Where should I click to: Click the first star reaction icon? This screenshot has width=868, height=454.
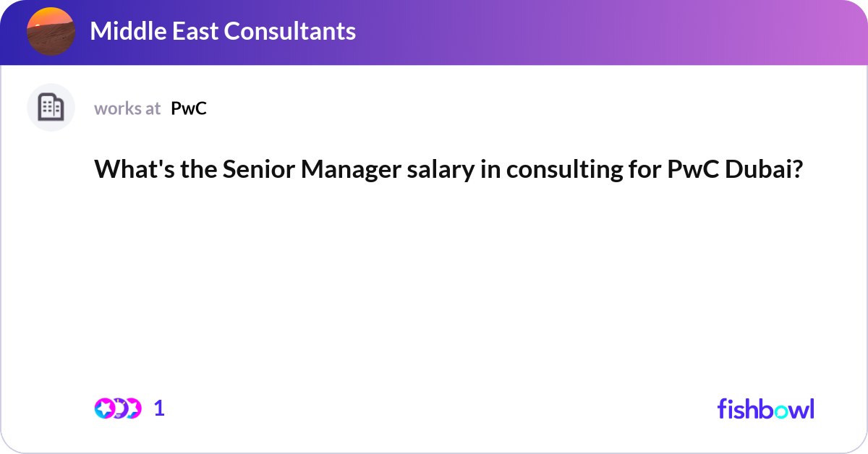[x=105, y=408]
